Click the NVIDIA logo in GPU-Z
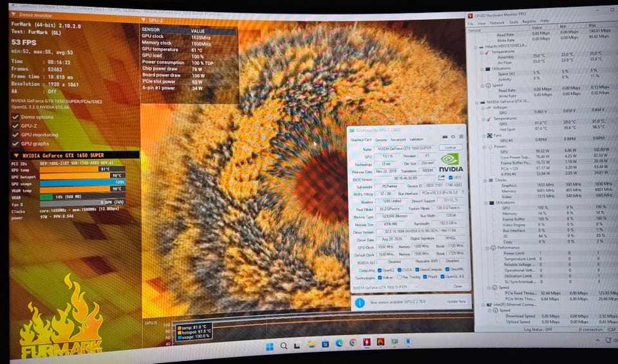 [451, 162]
